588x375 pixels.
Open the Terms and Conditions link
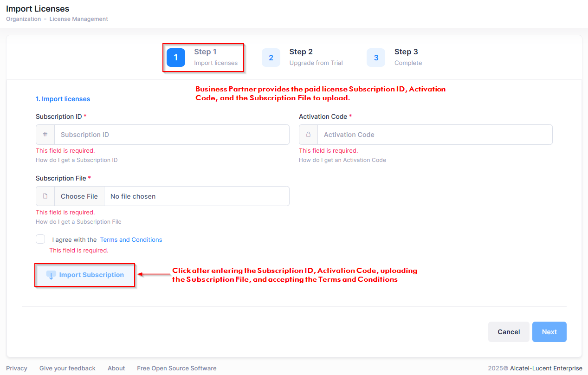(x=131, y=240)
